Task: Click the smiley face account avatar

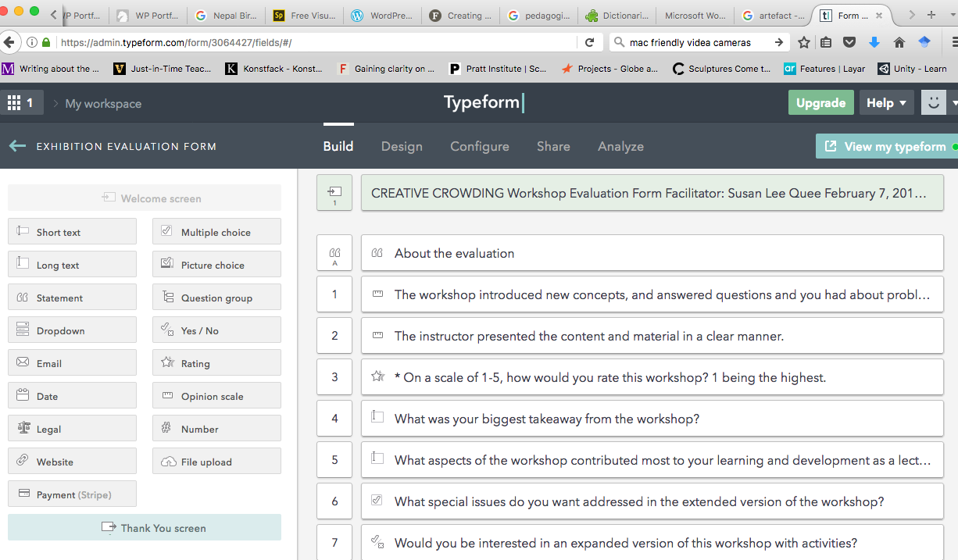Action: pos(933,103)
